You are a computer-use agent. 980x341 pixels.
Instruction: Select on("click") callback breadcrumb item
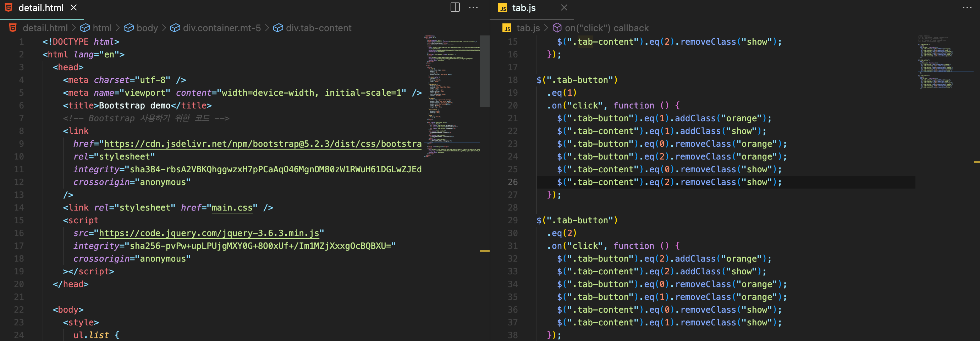(x=606, y=28)
